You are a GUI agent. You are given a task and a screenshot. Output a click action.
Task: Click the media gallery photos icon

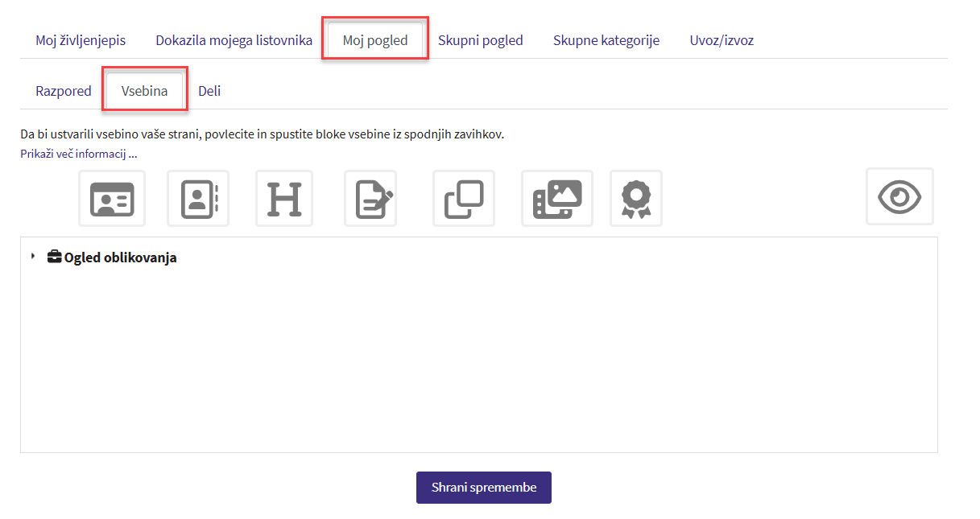tap(557, 199)
